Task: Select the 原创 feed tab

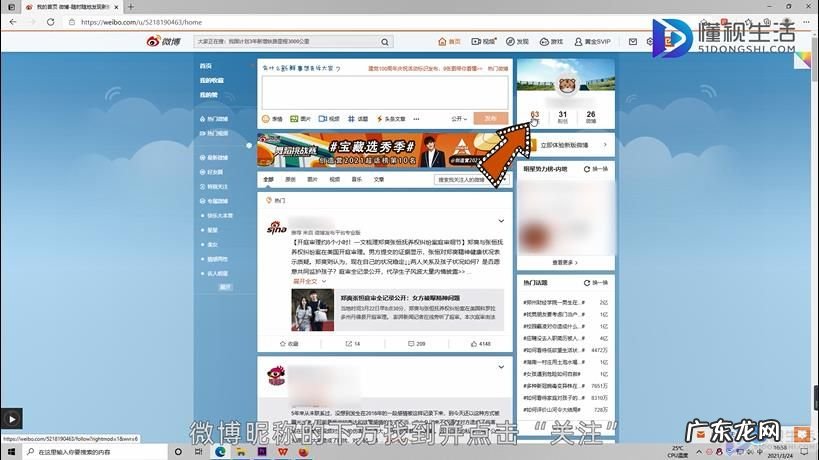Action: coord(290,179)
